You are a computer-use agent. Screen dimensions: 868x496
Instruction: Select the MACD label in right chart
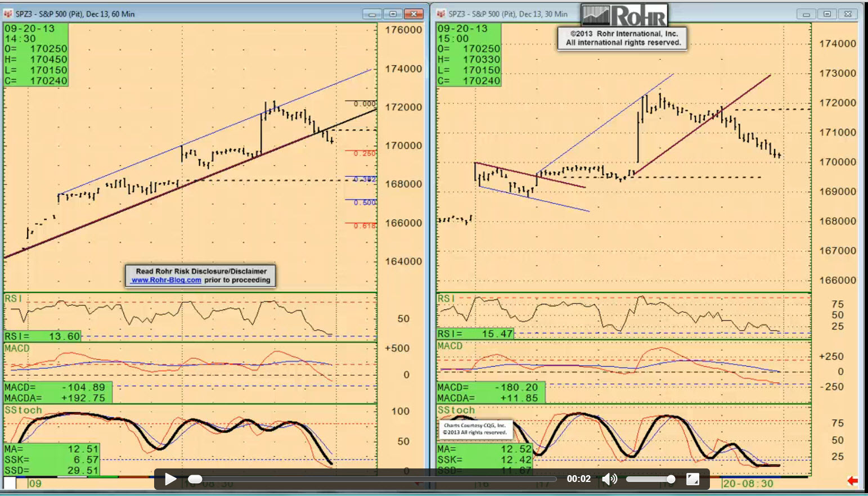449,346
